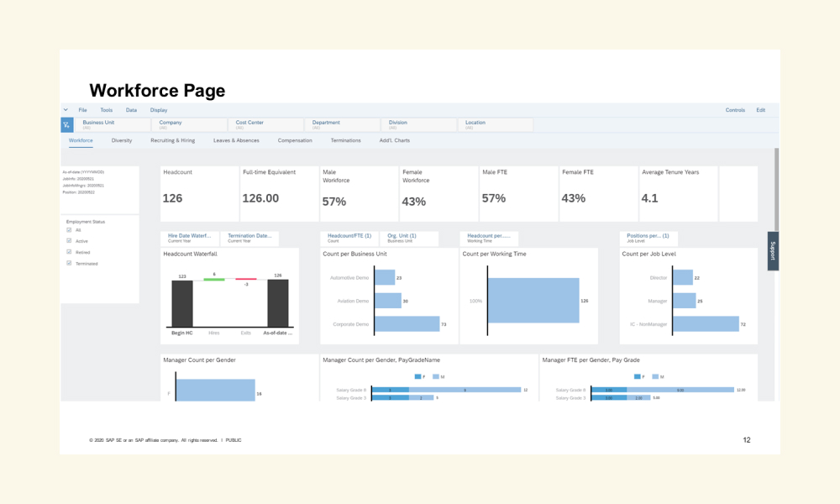Click the Director bar in Job Level chart
This screenshot has width=840, height=504.
682,277
